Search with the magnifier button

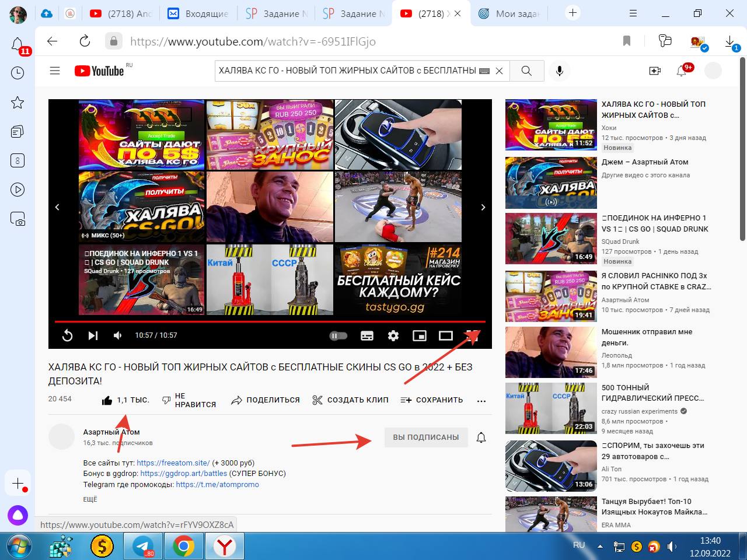[526, 71]
